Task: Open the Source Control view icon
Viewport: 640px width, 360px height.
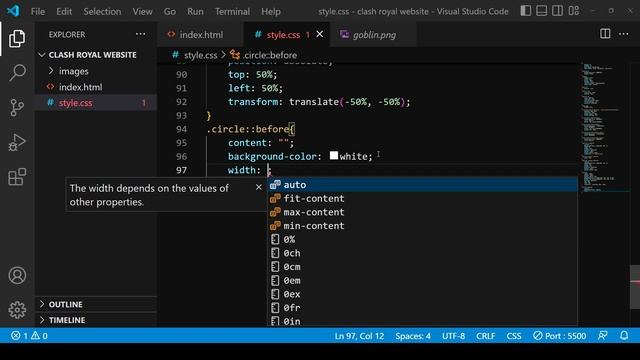Action: pyautogui.click(x=17, y=108)
